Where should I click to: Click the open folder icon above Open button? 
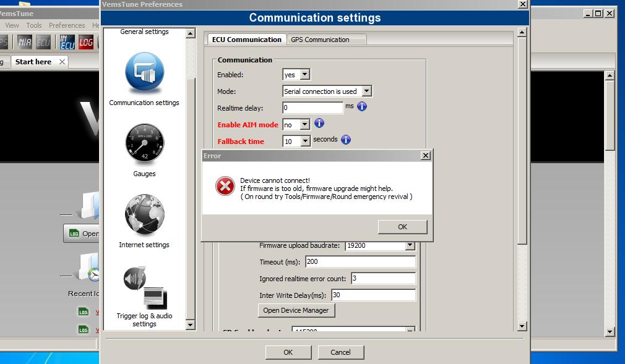(x=90, y=205)
